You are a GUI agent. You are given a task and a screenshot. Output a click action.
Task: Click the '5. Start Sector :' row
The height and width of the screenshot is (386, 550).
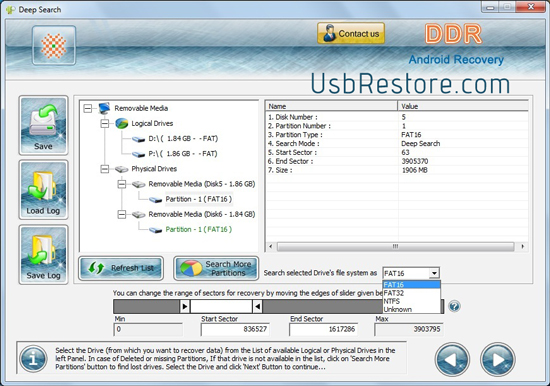point(397,152)
